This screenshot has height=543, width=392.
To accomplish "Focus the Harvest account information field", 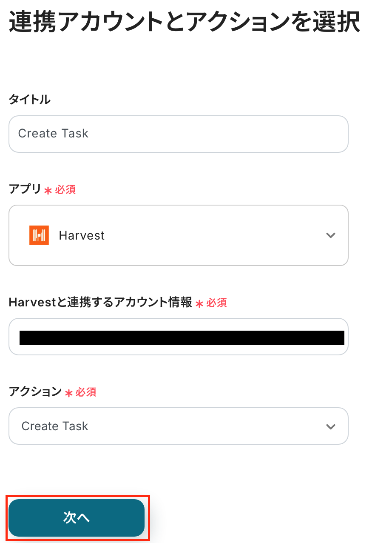I will point(179,337).
